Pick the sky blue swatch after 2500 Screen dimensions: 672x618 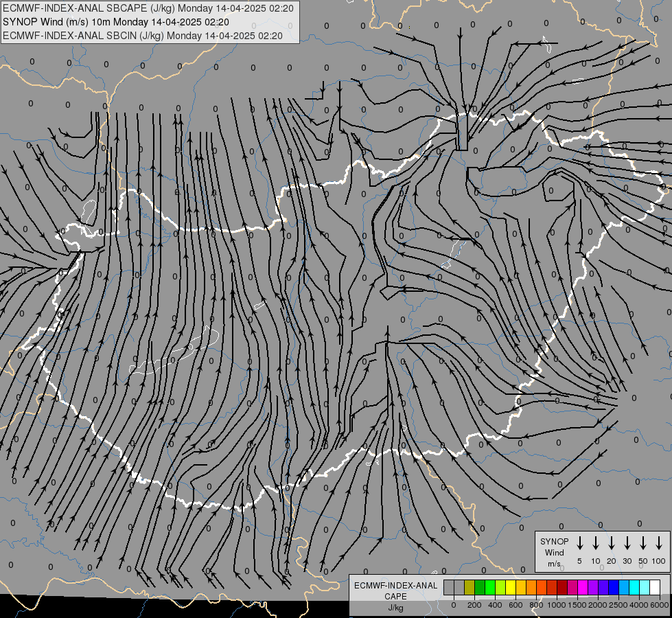click(x=625, y=587)
